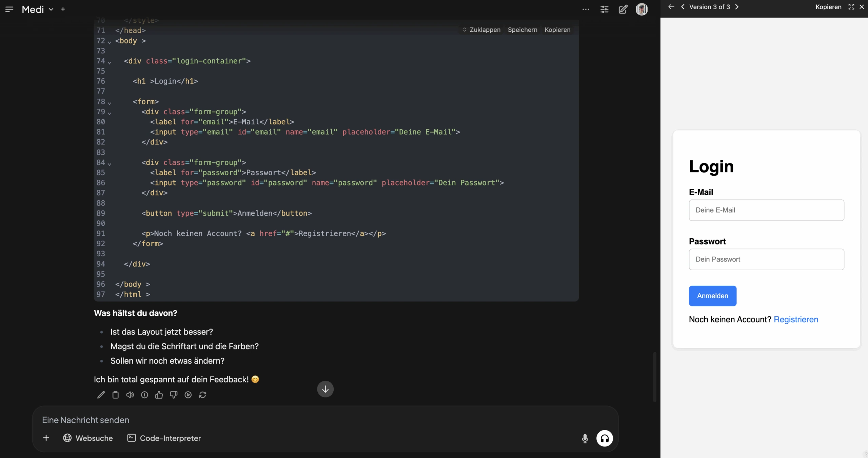
Task: Edit the response with pencil icon
Action: pos(101,395)
